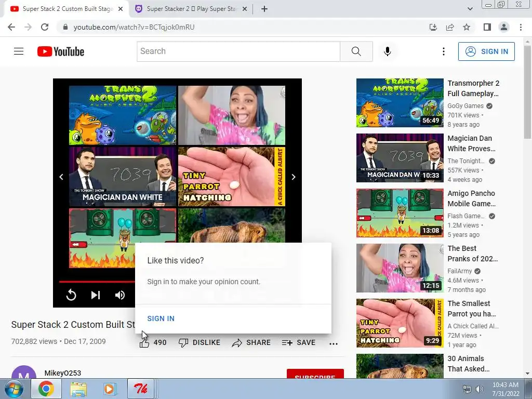This screenshot has height=399, width=532.
Task: Open The Best Pranks sidebar video title
Action: coord(473,254)
